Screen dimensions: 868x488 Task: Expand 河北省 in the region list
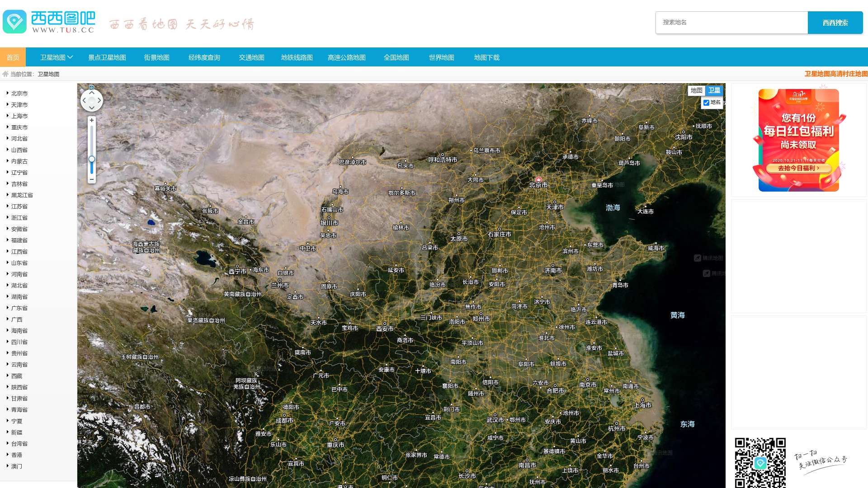19,139
